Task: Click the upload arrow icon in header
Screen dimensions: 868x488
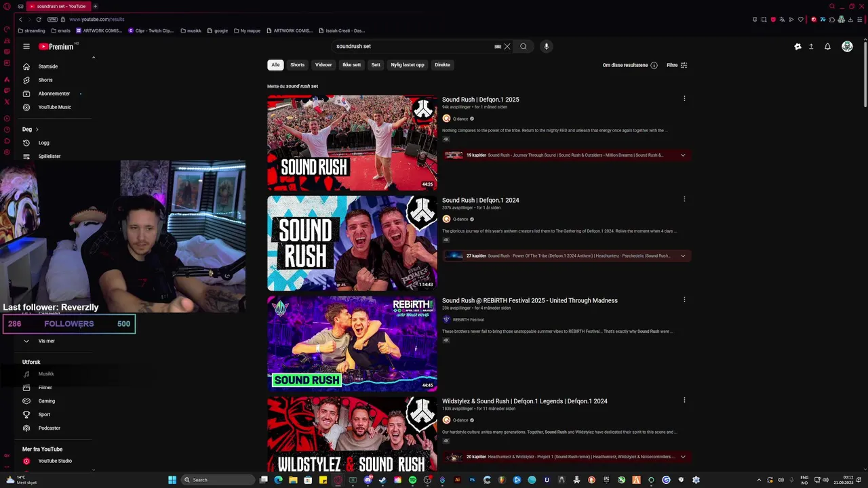Action: (x=811, y=46)
